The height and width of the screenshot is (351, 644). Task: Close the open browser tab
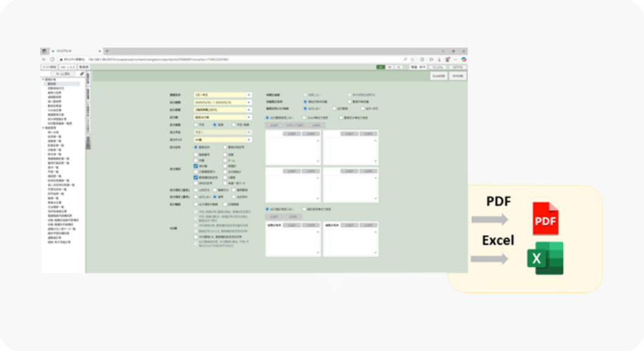99,51
